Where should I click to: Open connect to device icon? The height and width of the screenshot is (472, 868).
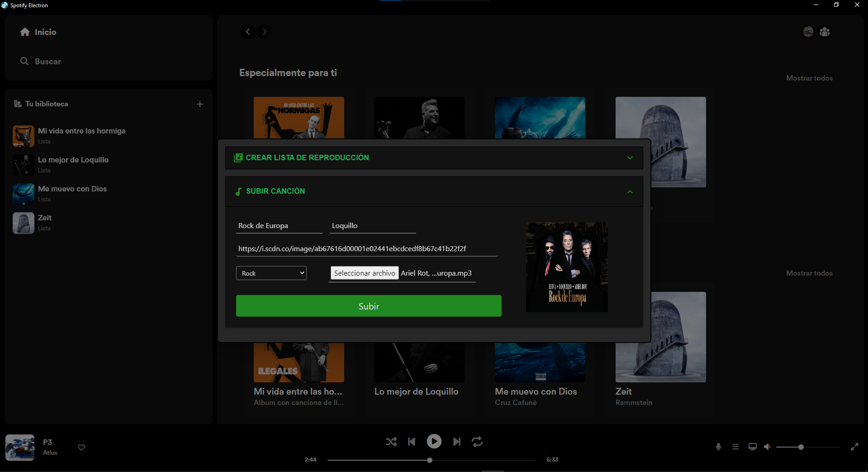(753, 447)
